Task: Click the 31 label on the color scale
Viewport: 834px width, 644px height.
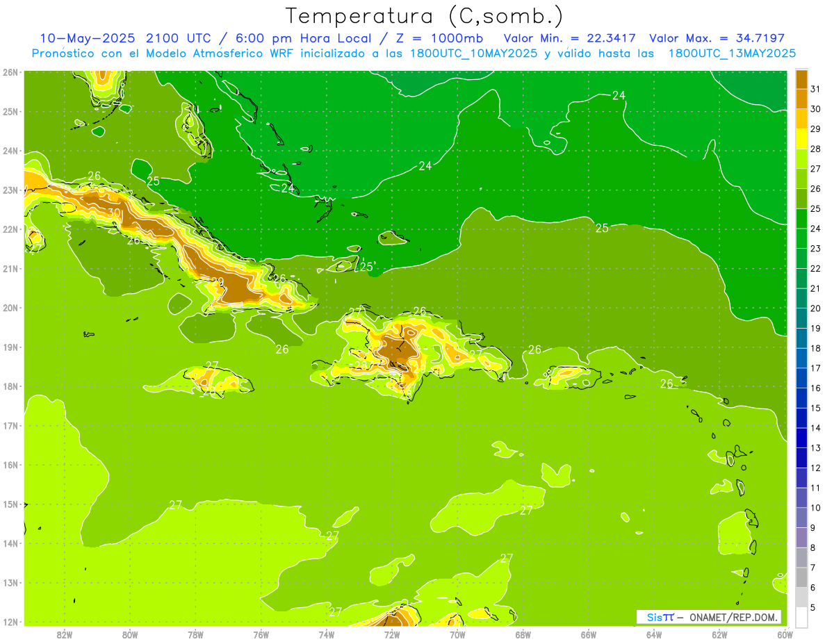Action: pos(816,88)
